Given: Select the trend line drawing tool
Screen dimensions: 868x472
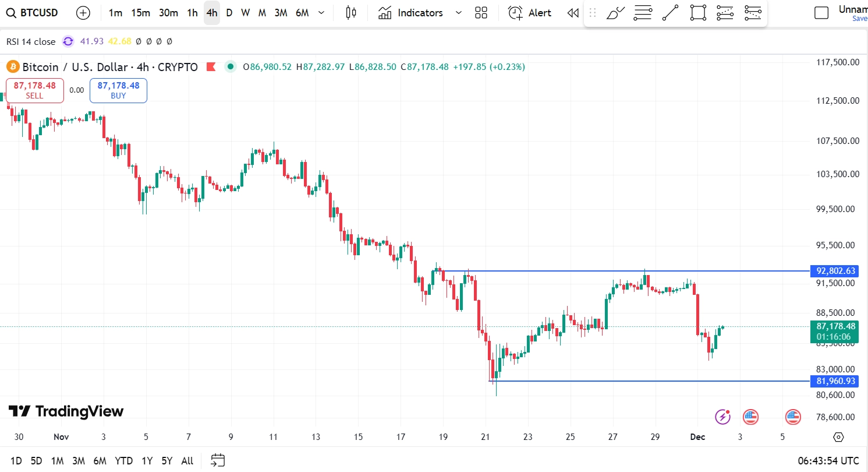Looking at the screenshot, I should [670, 13].
